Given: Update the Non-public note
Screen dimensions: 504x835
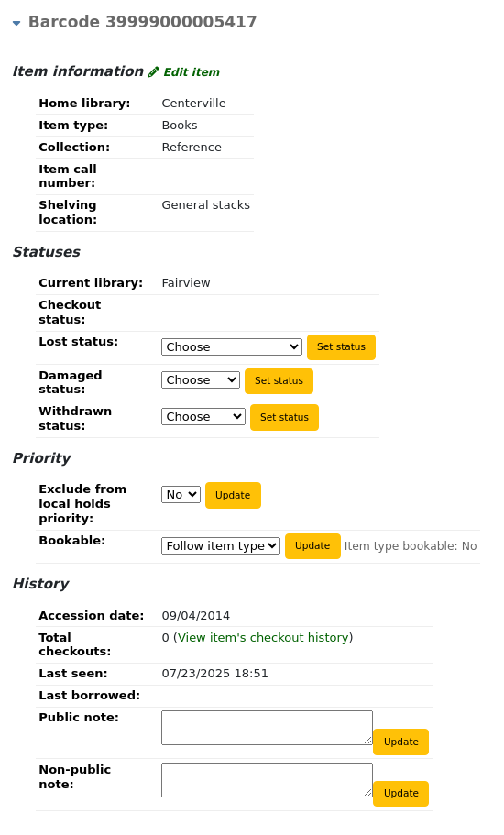Looking at the screenshot, I should tap(400, 794).
